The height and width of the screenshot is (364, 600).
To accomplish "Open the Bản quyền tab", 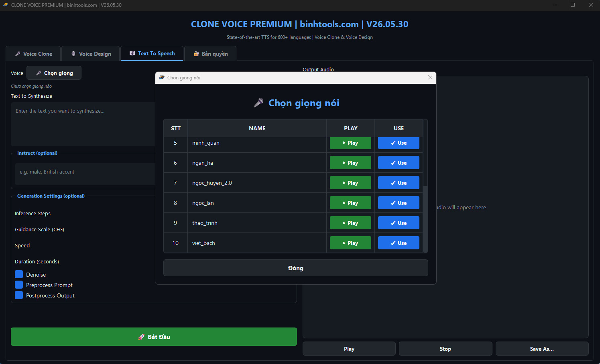I will pos(210,54).
